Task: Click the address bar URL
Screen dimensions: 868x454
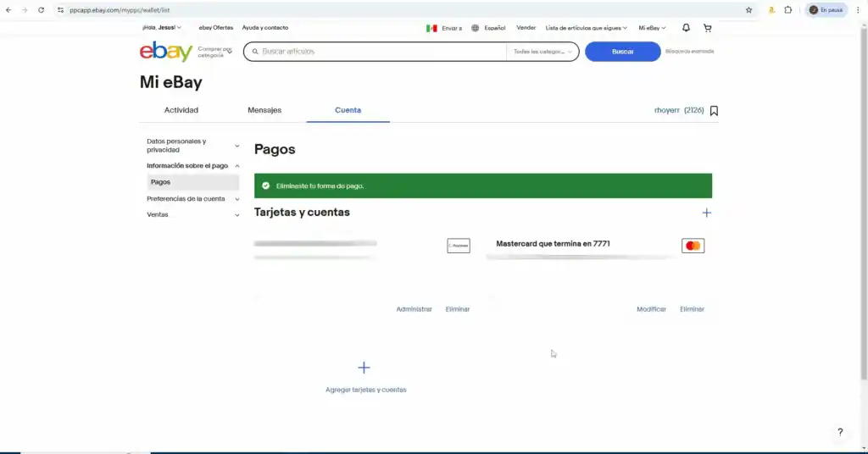Action: click(120, 10)
